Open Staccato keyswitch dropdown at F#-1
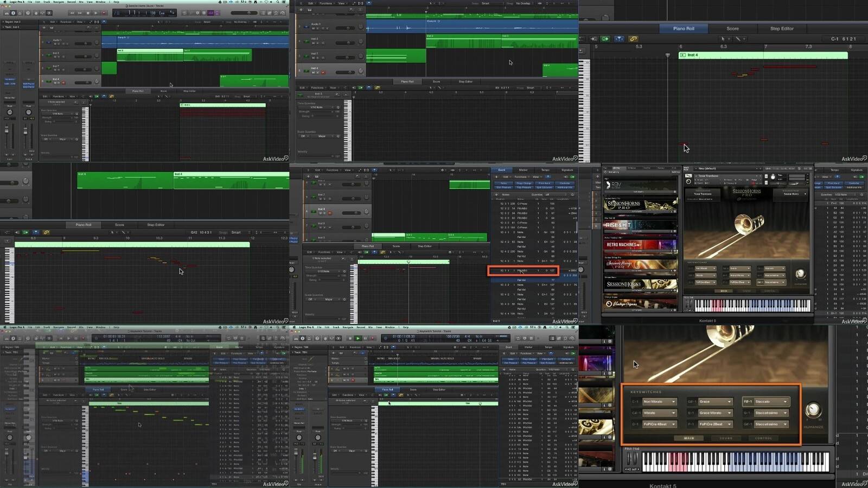The image size is (868, 488). point(771,402)
